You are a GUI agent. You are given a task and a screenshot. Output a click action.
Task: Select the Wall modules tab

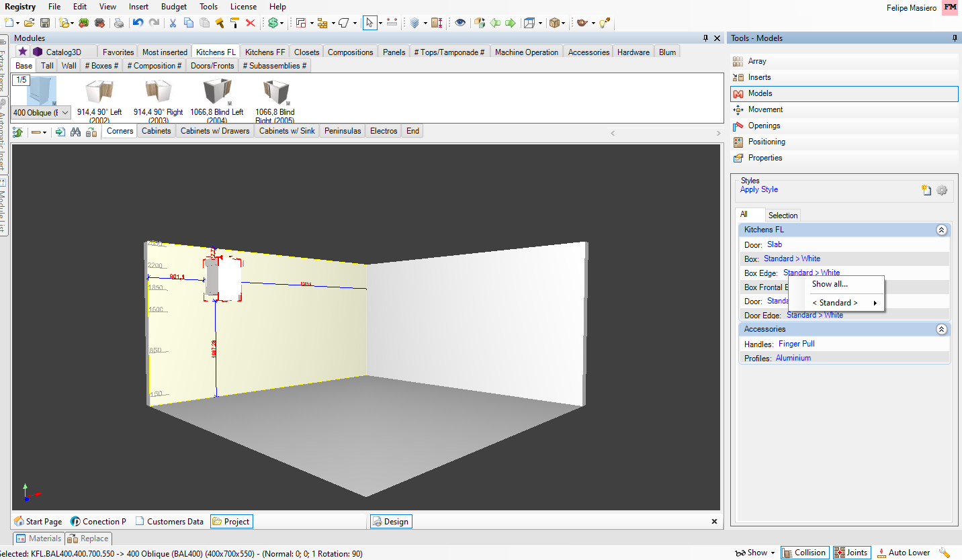pyautogui.click(x=69, y=66)
